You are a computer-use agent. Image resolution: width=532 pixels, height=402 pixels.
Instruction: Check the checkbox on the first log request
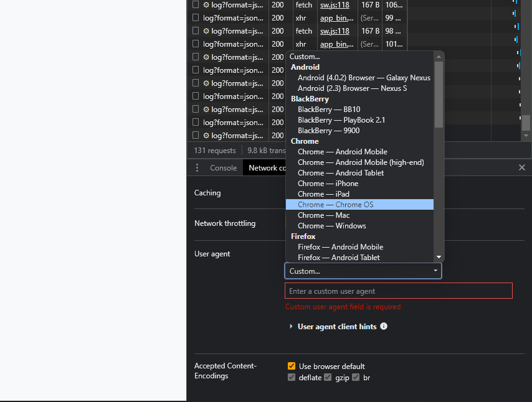tap(196, 5)
